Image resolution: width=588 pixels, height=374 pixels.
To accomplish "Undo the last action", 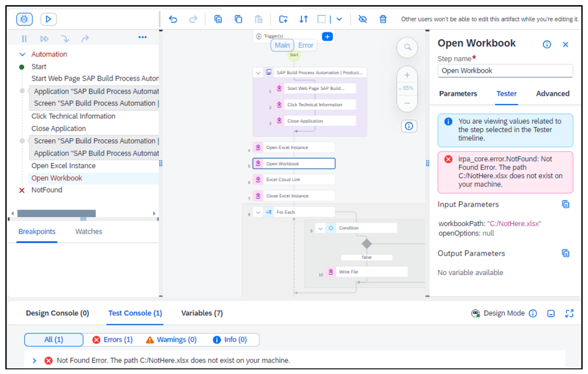I will [173, 19].
